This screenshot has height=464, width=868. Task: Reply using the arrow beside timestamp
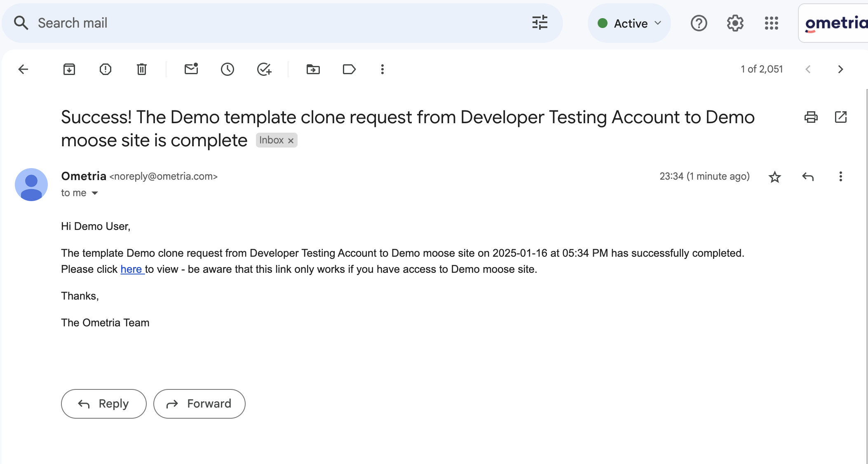point(808,177)
